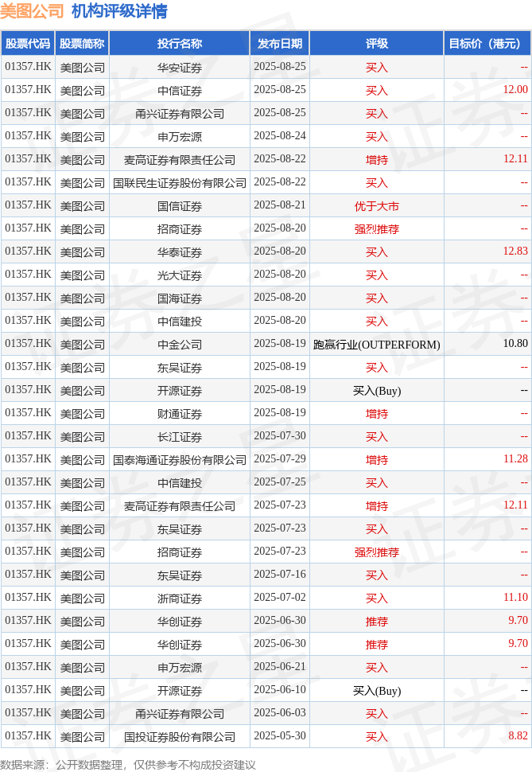Select the date 2025-07-02
532x772 pixels.
pos(280,597)
